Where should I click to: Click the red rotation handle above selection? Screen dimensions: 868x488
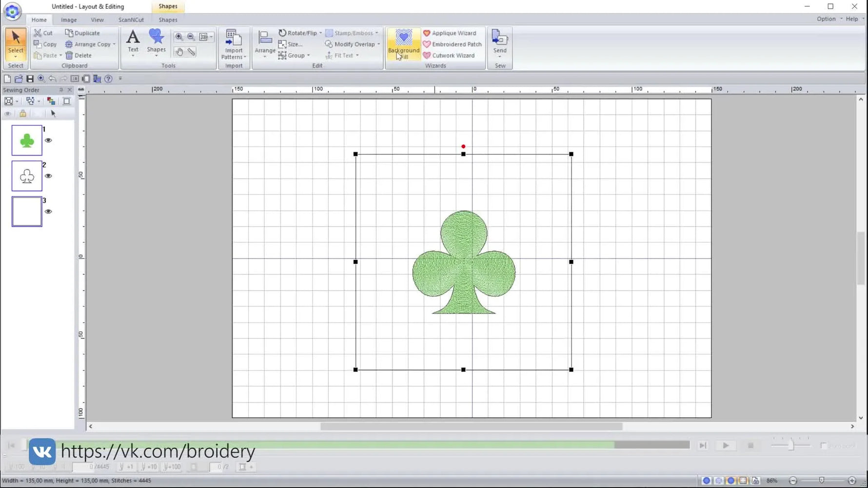(463, 146)
